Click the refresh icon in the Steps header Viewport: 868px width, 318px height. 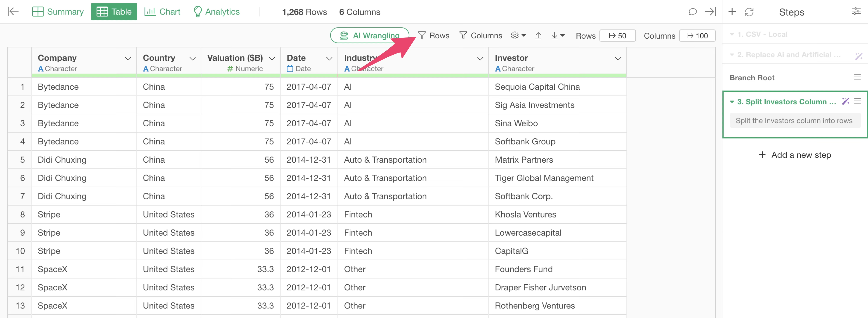pos(749,12)
